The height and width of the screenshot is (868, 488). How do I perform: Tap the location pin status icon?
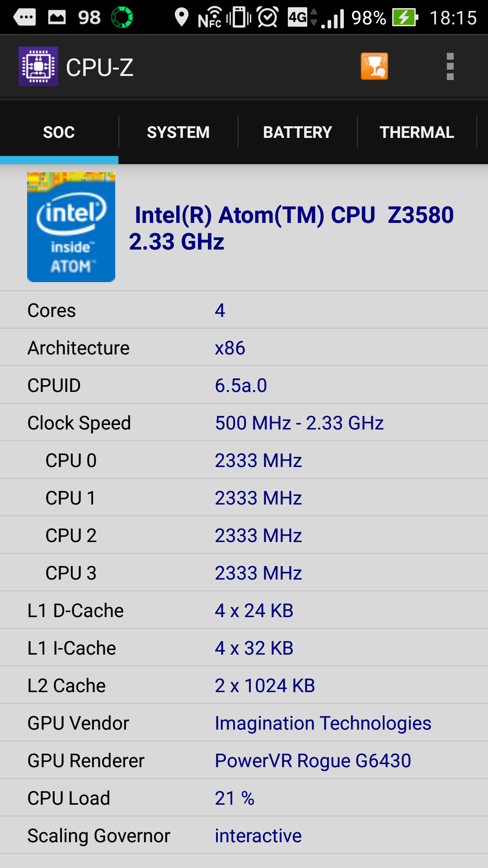click(182, 17)
